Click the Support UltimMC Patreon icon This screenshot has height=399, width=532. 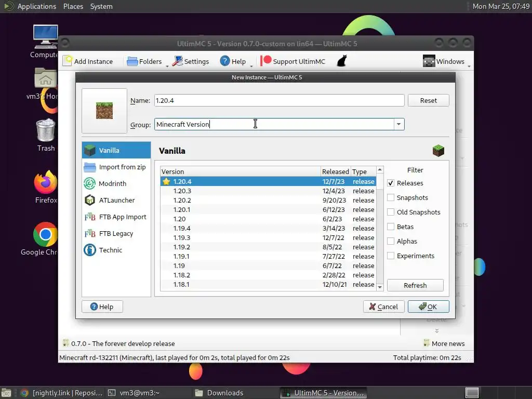(x=265, y=61)
